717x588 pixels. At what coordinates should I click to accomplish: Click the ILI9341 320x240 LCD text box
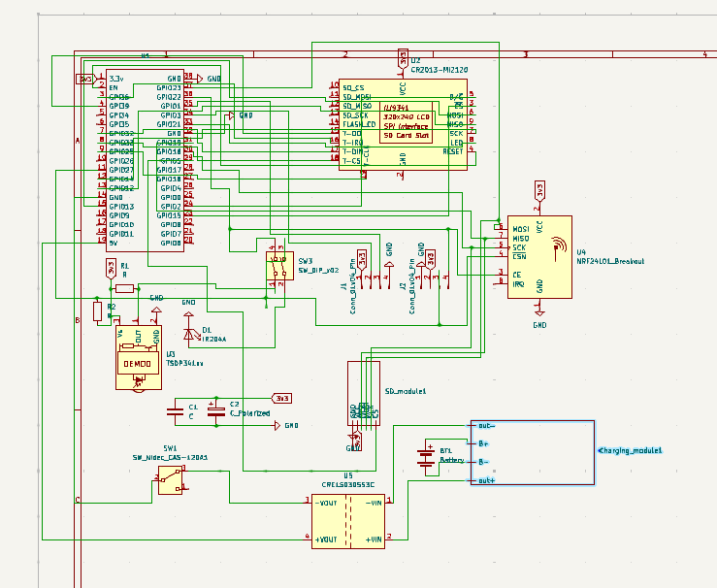point(406,121)
